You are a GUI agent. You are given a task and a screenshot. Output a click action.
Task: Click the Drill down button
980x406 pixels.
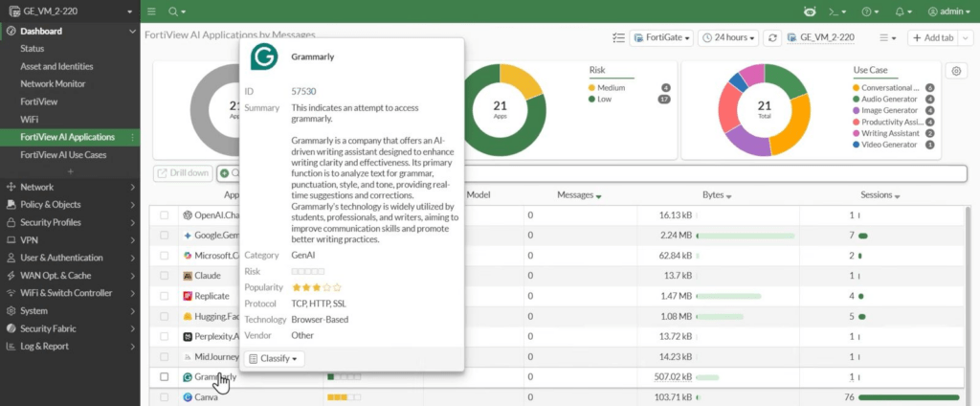(183, 173)
